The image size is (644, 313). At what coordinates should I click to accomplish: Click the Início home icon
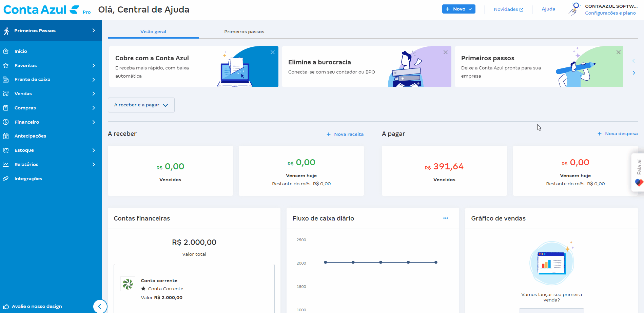pos(6,51)
